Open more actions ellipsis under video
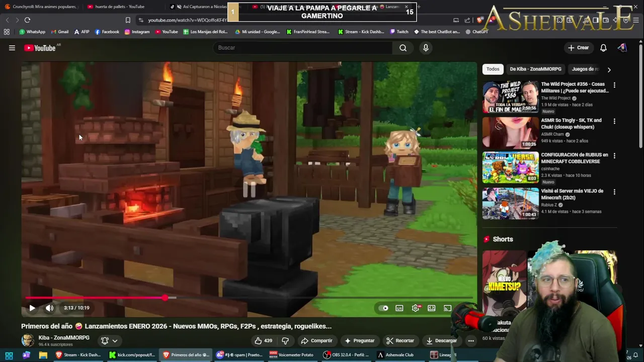Screen dimensions: 644x362 tap(471, 340)
